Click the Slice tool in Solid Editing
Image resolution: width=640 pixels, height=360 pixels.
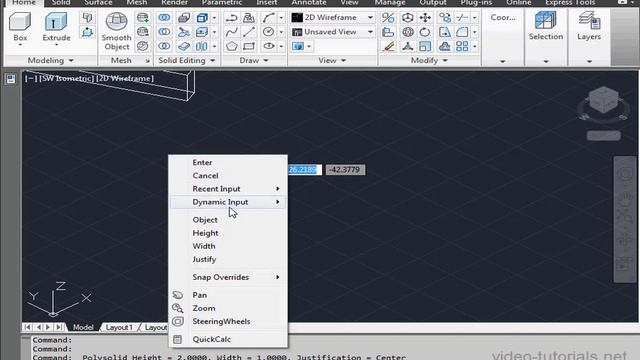[184, 32]
